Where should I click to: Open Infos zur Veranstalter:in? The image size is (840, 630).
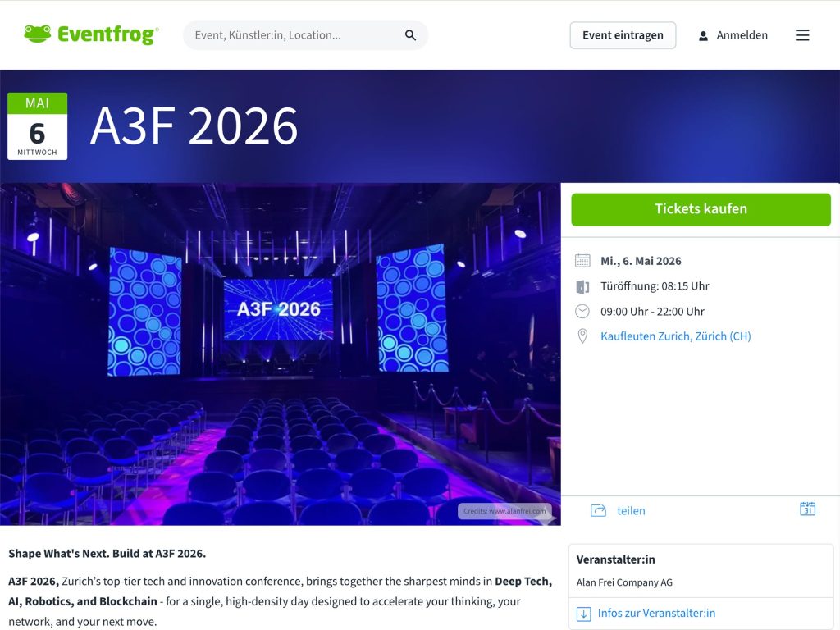point(656,613)
